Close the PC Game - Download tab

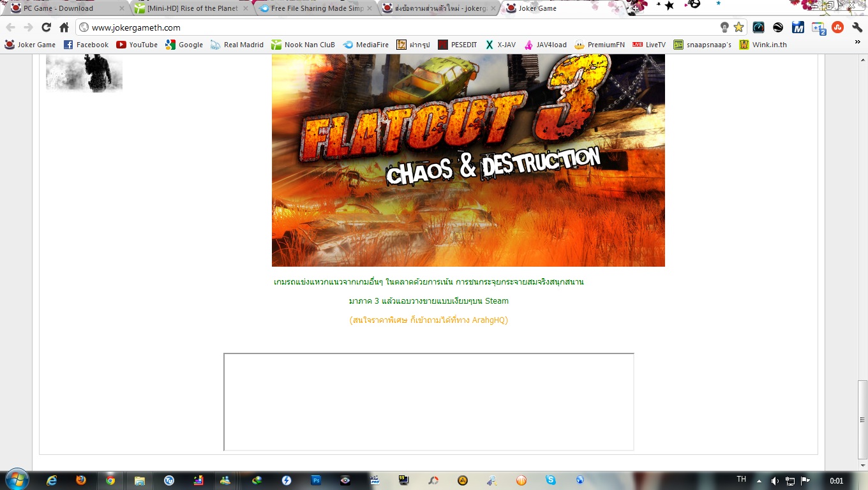tap(121, 8)
